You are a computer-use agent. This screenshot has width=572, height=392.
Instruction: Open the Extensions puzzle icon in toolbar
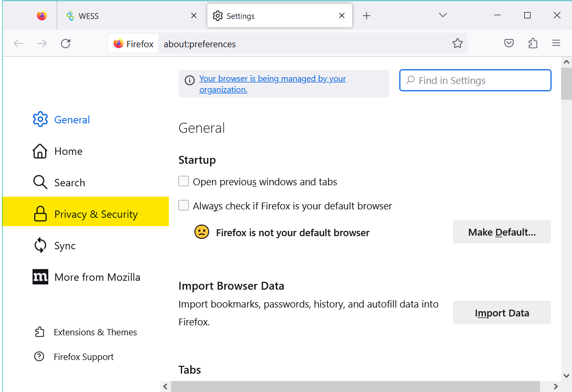pyautogui.click(x=533, y=44)
